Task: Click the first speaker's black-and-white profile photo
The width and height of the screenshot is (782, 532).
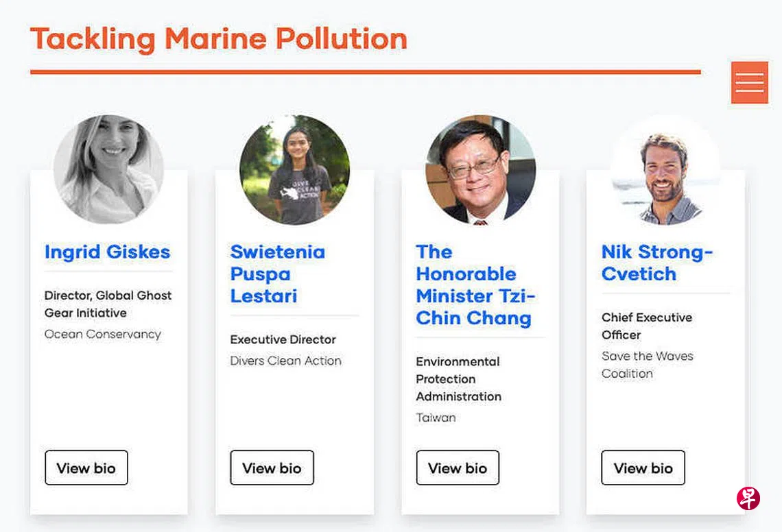Action: (108, 169)
